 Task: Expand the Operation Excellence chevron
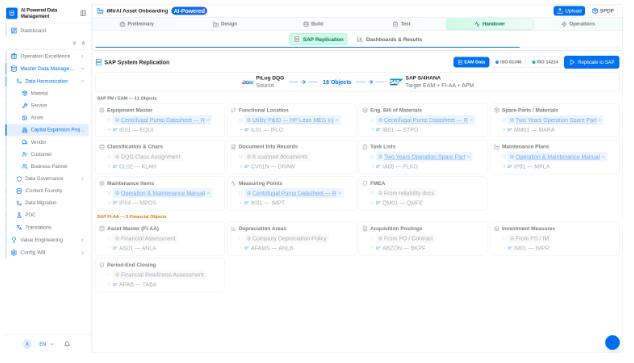(82, 56)
